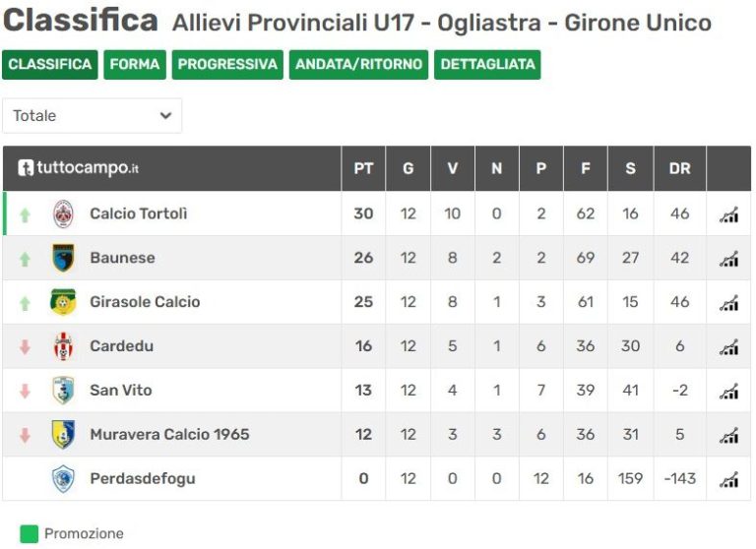This screenshot has width=756, height=549.
Task: Open stats chart icon for Girasole Calcio
Action: pyautogui.click(x=728, y=303)
